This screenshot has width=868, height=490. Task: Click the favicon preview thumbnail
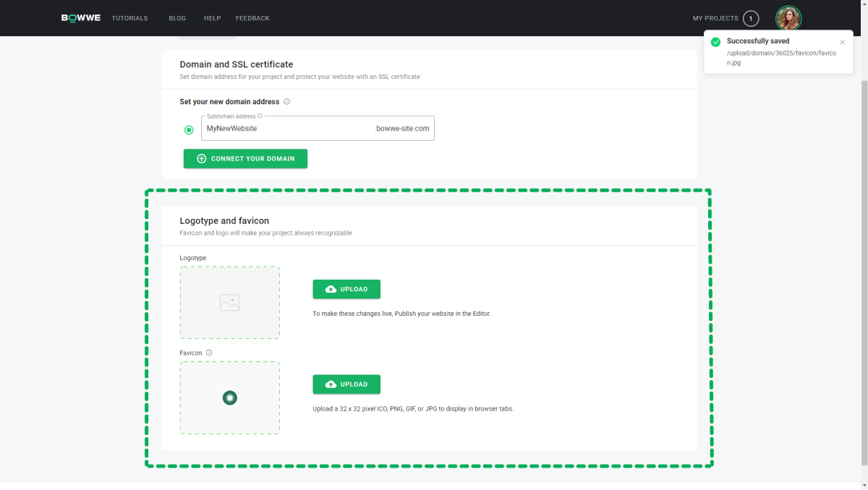[x=230, y=398]
